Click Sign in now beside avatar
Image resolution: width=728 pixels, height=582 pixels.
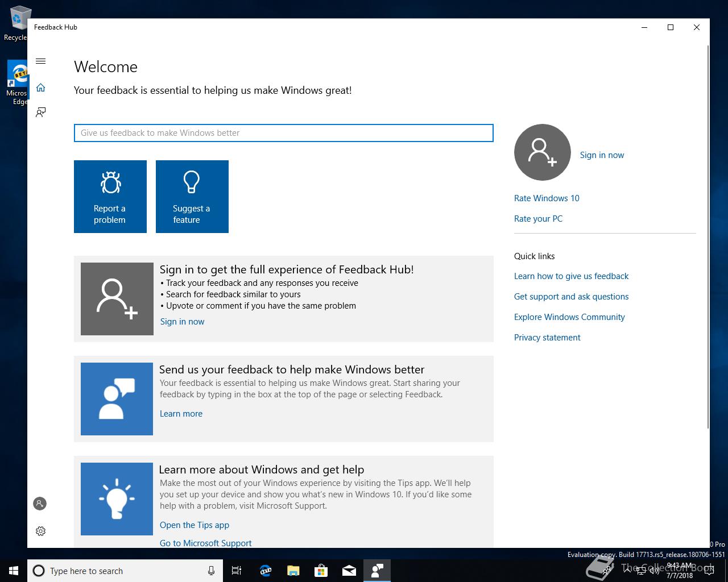click(602, 155)
